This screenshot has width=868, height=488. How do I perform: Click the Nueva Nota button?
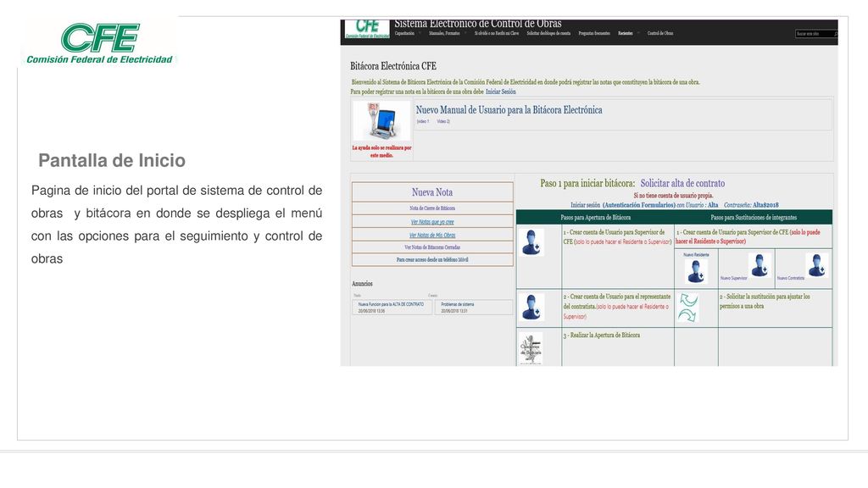click(432, 192)
